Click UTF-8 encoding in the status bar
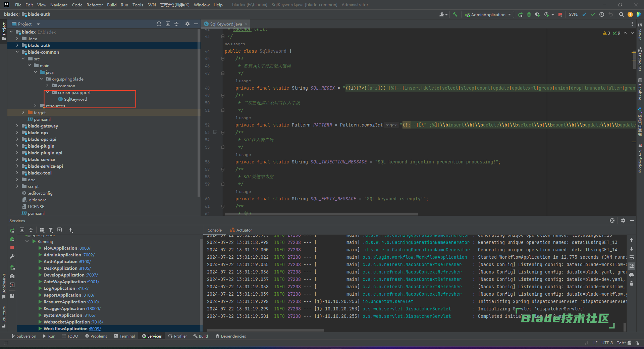644x349 pixels. 607,343
